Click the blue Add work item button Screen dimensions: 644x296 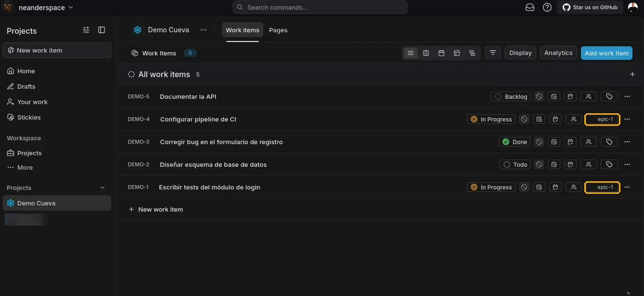(606, 53)
